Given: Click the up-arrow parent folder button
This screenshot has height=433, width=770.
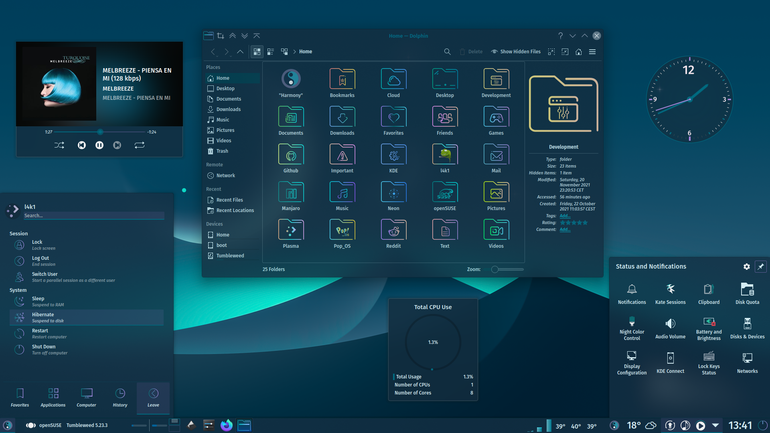Looking at the screenshot, I should tap(240, 52).
